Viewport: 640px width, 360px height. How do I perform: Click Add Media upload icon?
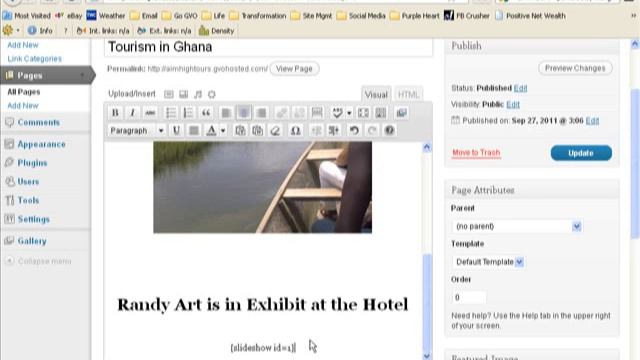click(x=211, y=94)
